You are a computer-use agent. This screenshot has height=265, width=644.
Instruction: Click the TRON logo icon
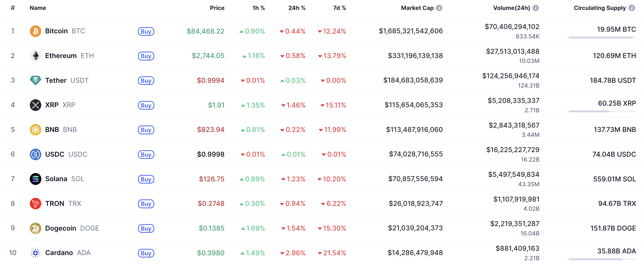(35, 204)
